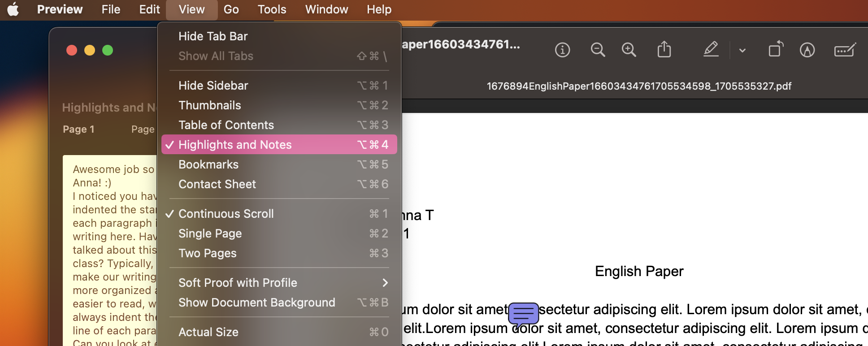Show the Markup toolbar

coord(807,50)
